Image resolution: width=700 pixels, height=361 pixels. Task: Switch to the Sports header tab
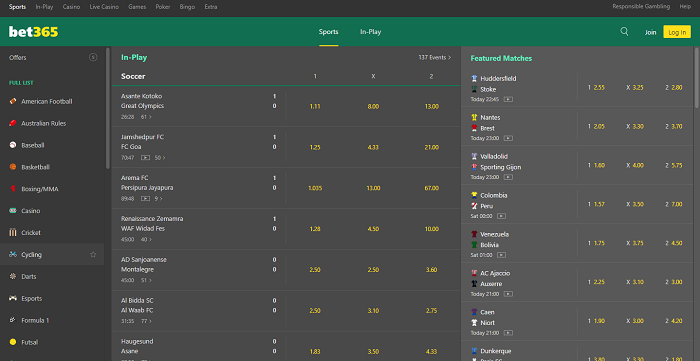(329, 32)
